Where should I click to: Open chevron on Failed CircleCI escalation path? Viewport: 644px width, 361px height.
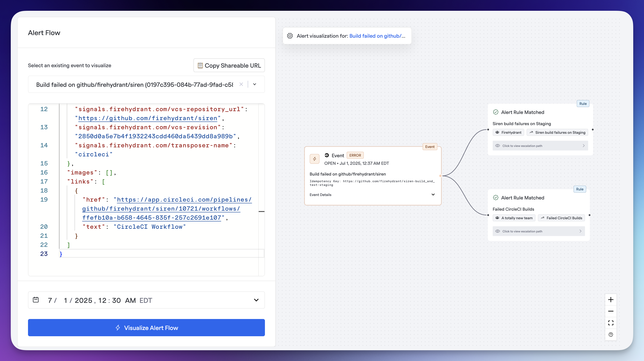pos(580,231)
